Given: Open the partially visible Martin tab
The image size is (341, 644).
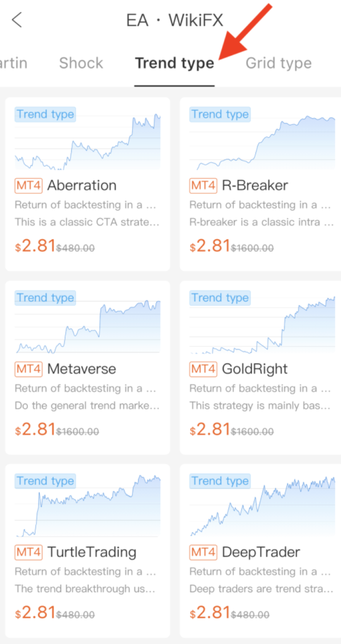Looking at the screenshot, I should (x=14, y=63).
